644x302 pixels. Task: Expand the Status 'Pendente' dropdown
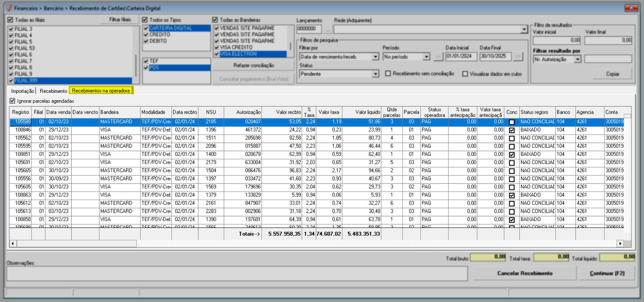375,74
